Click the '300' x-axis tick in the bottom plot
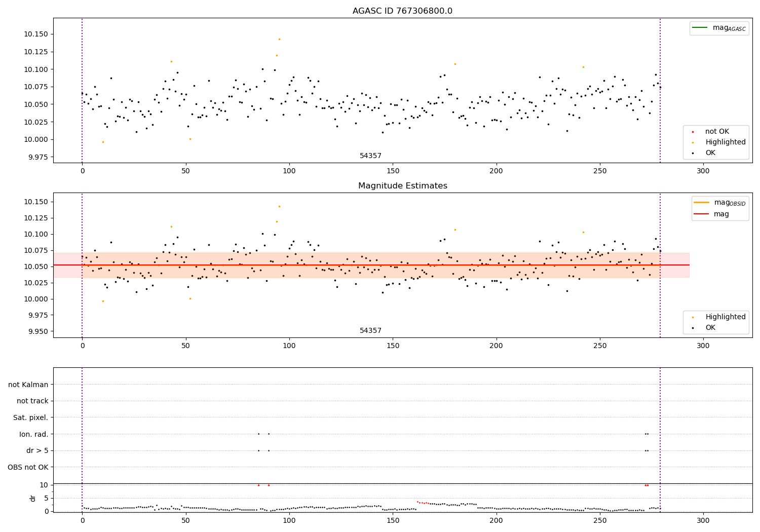This screenshot has width=760, height=532. [x=703, y=521]
